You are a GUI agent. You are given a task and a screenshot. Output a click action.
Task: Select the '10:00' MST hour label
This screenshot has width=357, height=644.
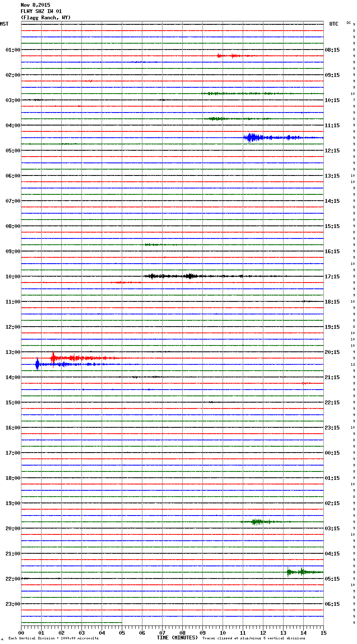tap(13, 277)
